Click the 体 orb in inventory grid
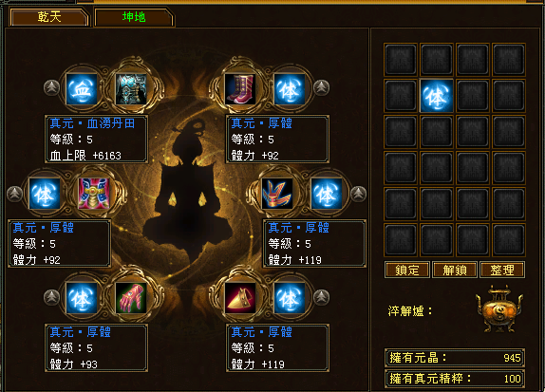Viewport: 545px width, 392px height. click(437, 96)
